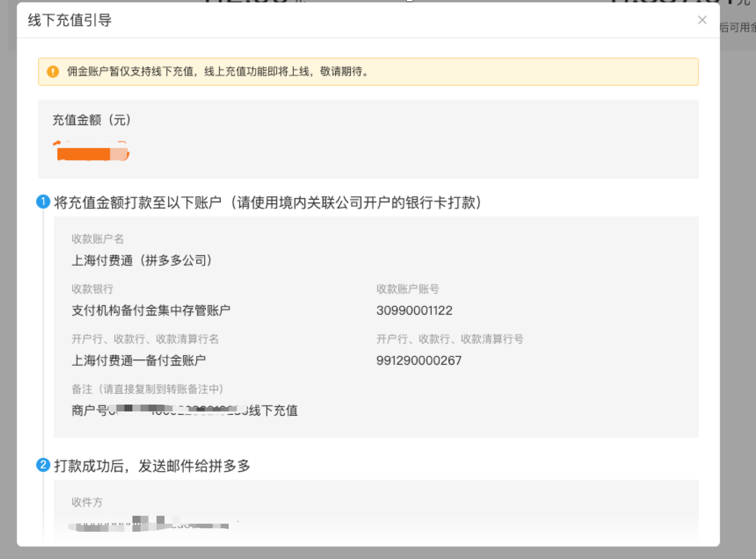Select the remark text 商户号…线下充值
This screenshot has height=559, width=756.
coord(185,410)
